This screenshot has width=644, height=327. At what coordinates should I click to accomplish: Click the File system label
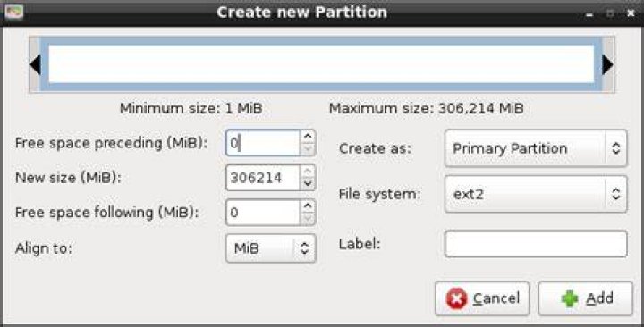point(380,194)
